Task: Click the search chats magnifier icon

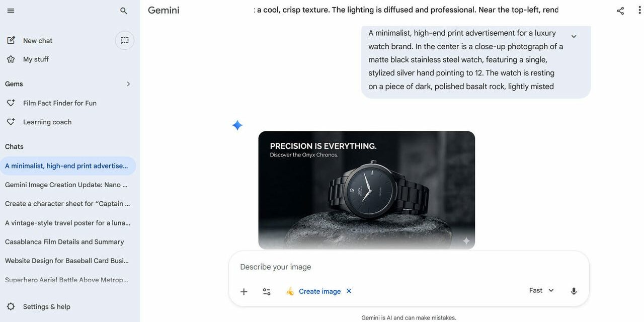Action: [124, 11]
